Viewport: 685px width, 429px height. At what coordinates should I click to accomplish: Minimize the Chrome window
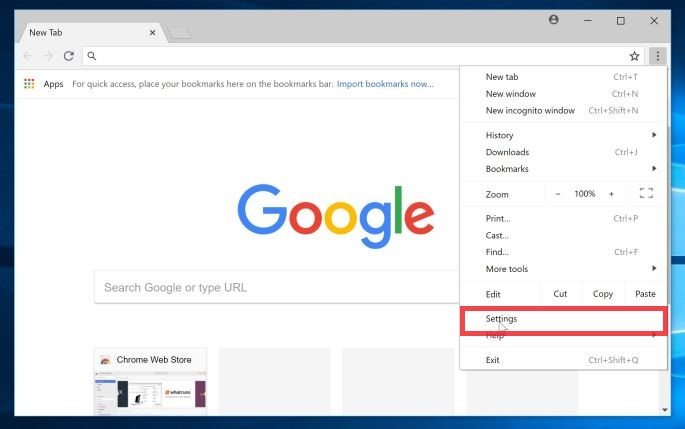pos(588,21)
